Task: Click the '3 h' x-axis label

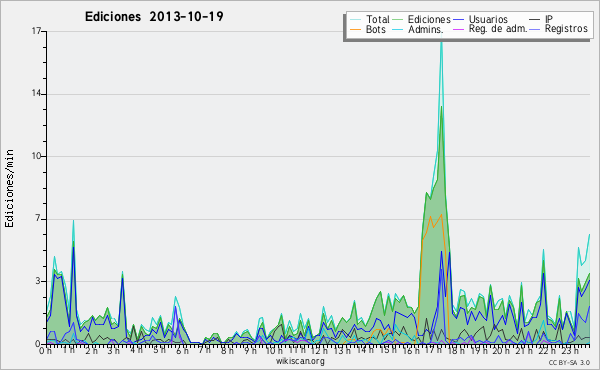Action: 114,350
